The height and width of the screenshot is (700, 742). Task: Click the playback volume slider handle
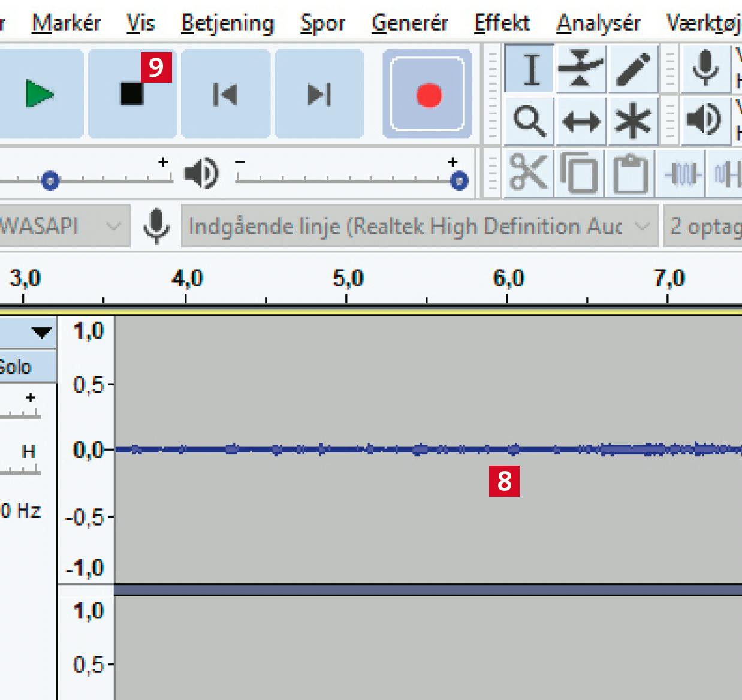[459, 180]
